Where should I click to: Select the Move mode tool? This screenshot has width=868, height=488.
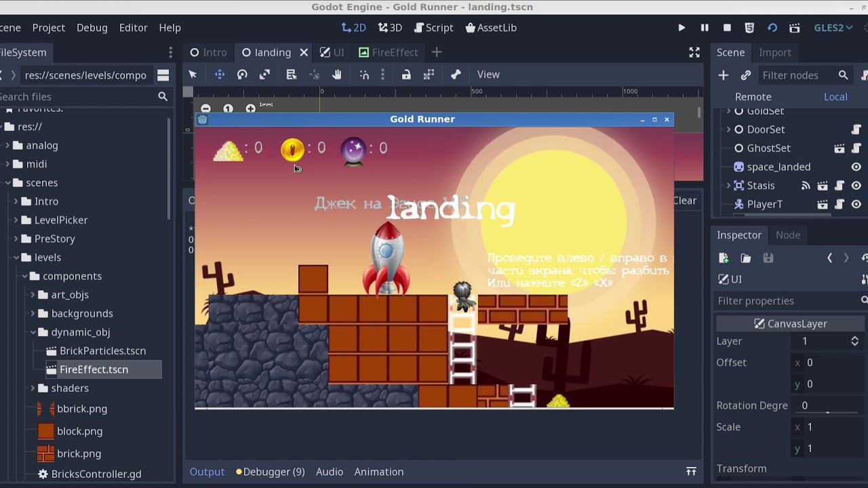(x=220, y=75)
